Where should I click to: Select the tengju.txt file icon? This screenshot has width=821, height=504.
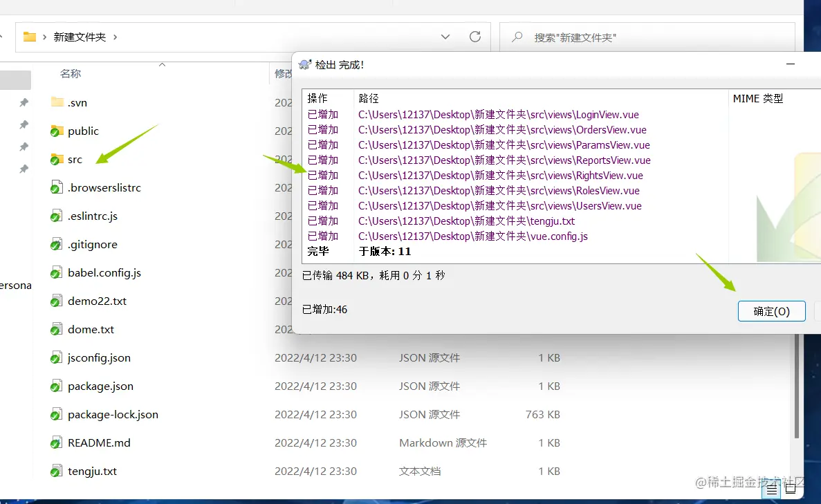click(57, 471)
